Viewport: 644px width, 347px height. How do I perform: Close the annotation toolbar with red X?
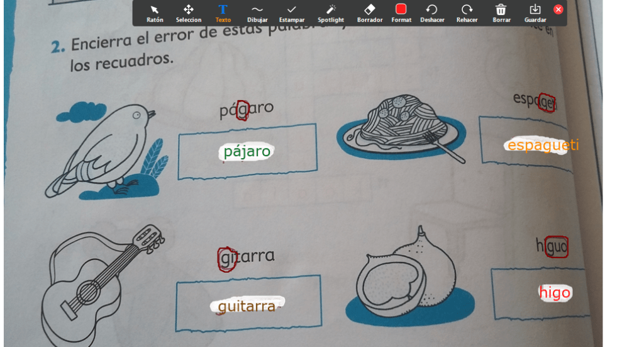(x=558, y=9)
